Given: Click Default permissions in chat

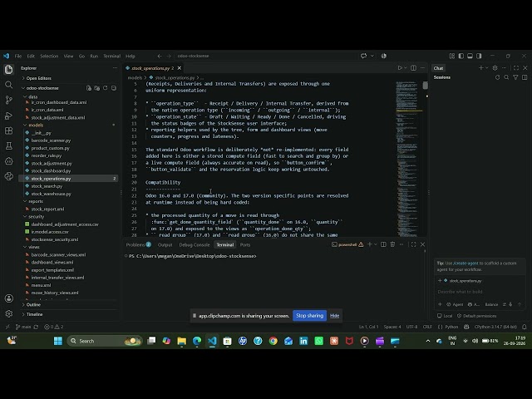Looking at the screenshot, I should pos(476,316).
